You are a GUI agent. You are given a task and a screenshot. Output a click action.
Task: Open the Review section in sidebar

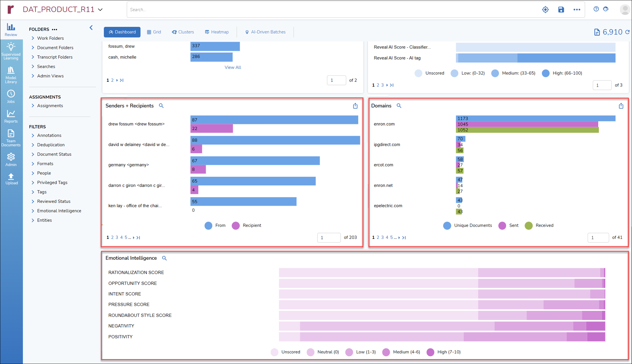coord(11,30)
